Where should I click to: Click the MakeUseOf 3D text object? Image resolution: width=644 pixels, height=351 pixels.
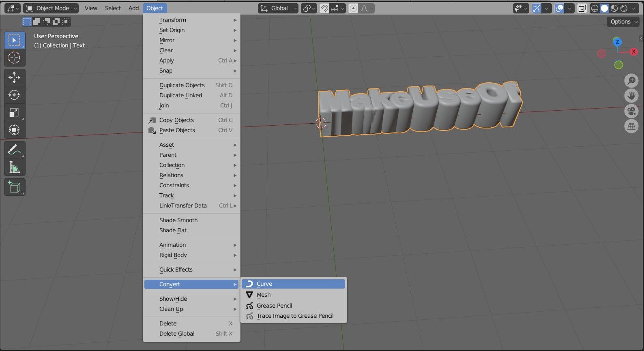[420, 109]
